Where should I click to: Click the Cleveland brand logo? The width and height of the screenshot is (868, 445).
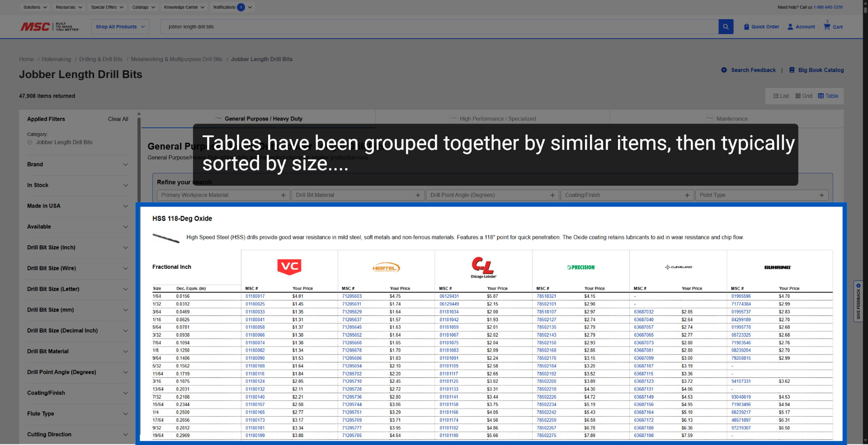tap(678, 267)
